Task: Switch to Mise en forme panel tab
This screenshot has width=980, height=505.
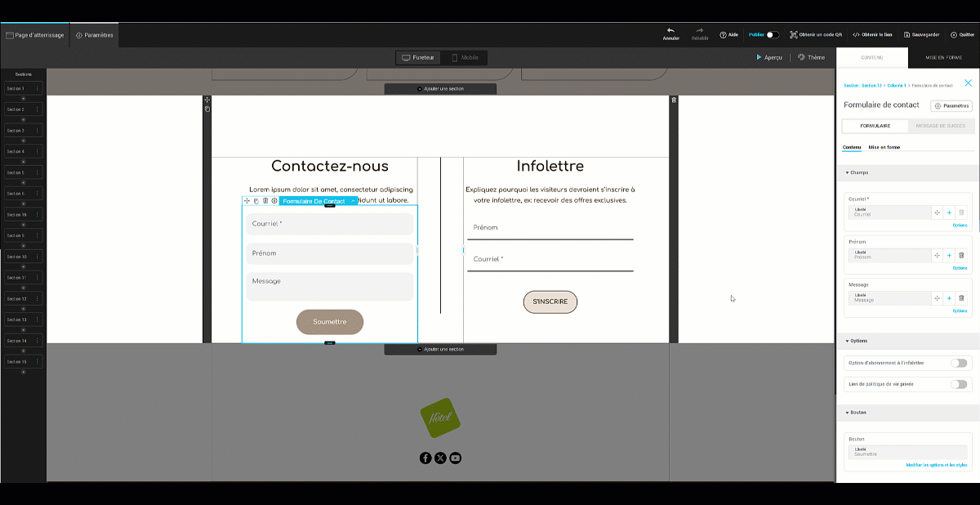Action: [943, 58]
